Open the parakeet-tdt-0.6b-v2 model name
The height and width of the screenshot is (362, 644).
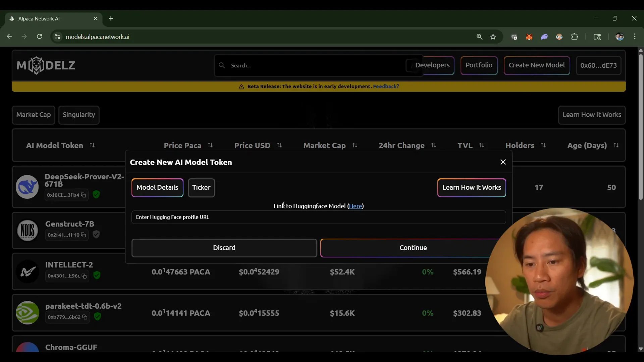(x=84, y=306)
